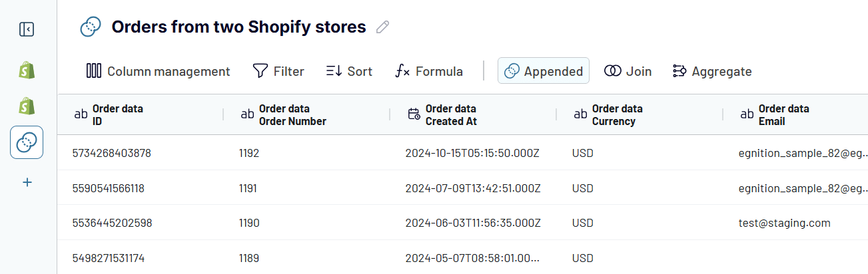This screenshot has width=868, height=274.
Task: Click the Order data ID column header
Action: [x=117, y=115]
